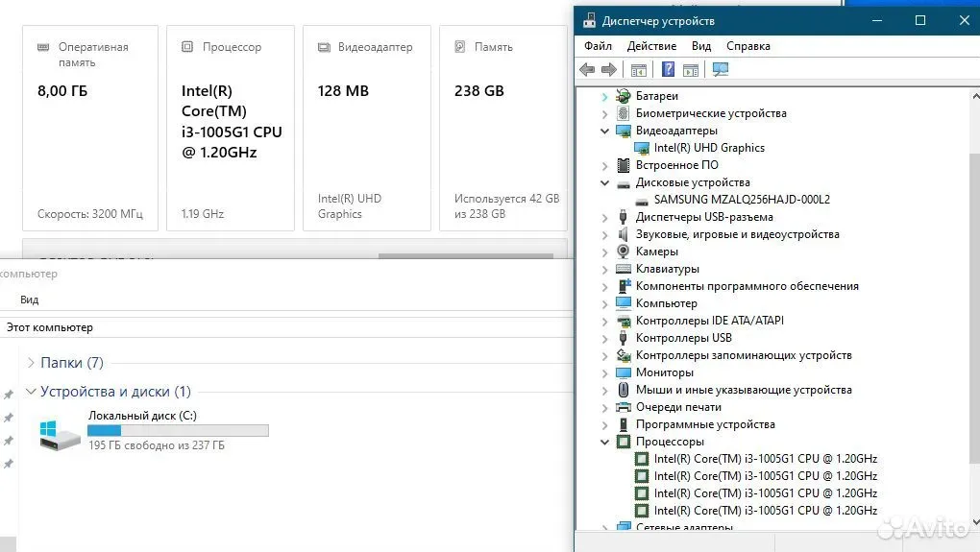Click the Device Manager vertical scrollbar thumb
Image resolution: width=980 pixels, height=552 pixels.
tap(974, 308)
